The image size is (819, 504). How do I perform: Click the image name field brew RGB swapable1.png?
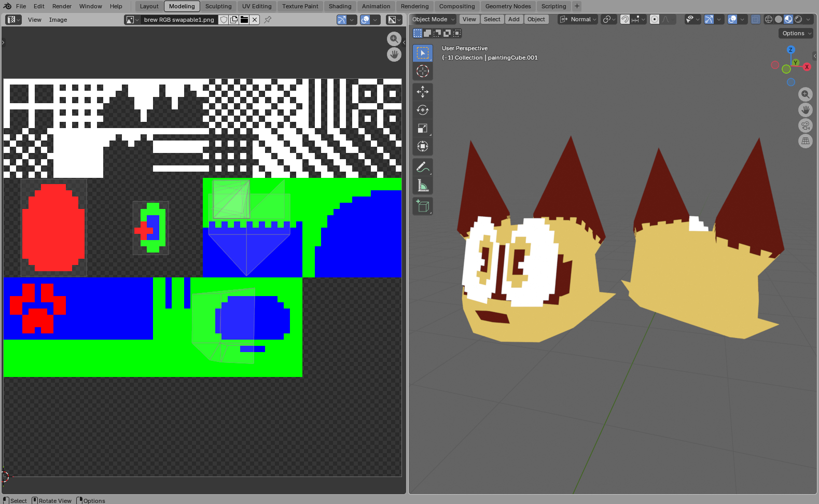click(179, 20)
